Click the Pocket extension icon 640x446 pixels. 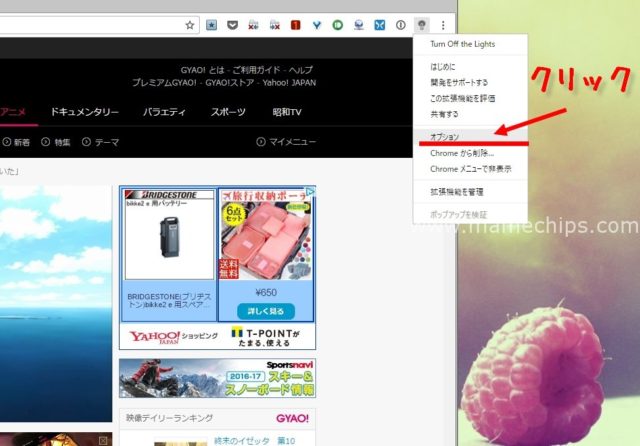(232, 23)
